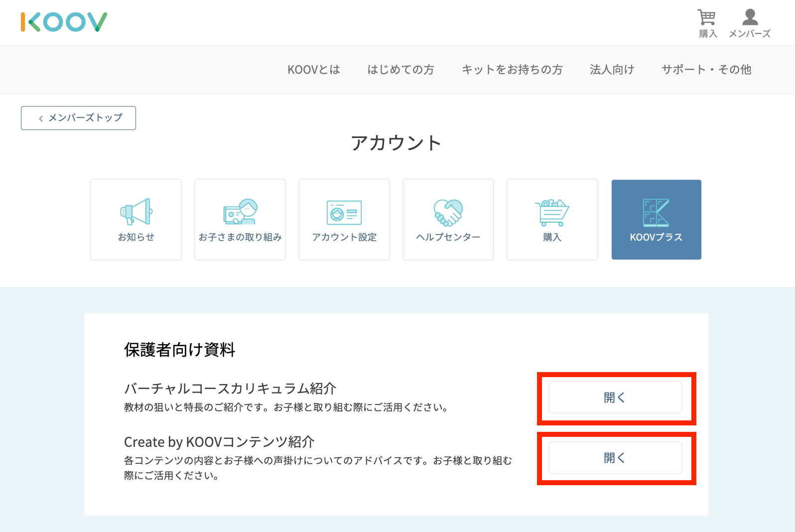Open Create by KOOVコンテンツ紹介 with 開く button

615,458
